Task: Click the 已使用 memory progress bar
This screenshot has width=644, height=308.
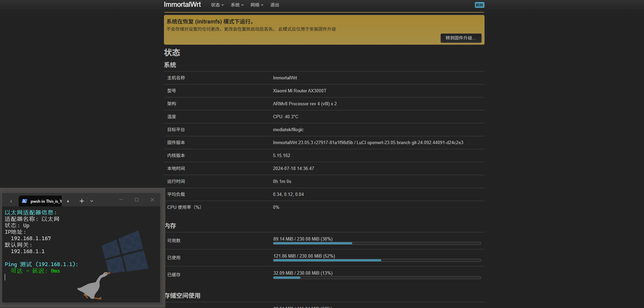Action: click(377, 260)
